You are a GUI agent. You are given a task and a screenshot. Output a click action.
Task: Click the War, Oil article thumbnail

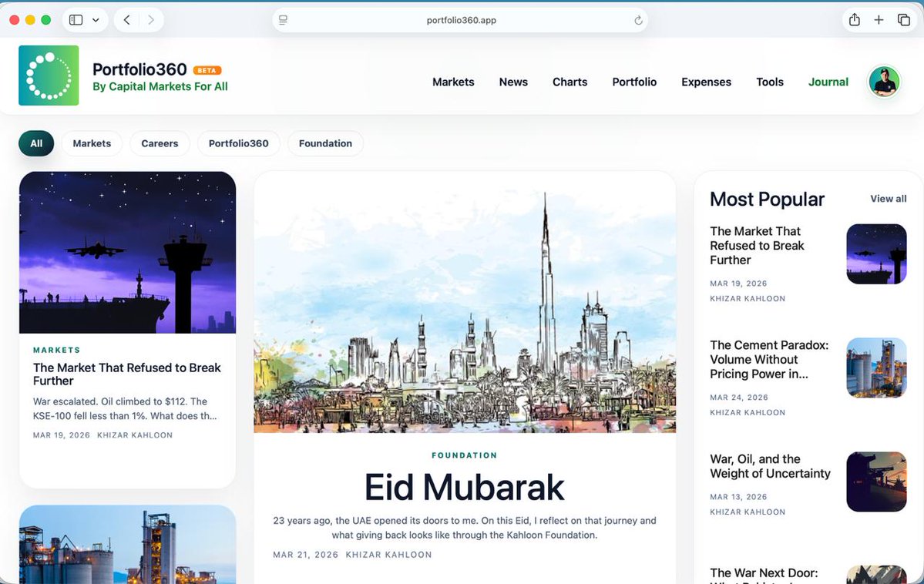coord(876,482)
